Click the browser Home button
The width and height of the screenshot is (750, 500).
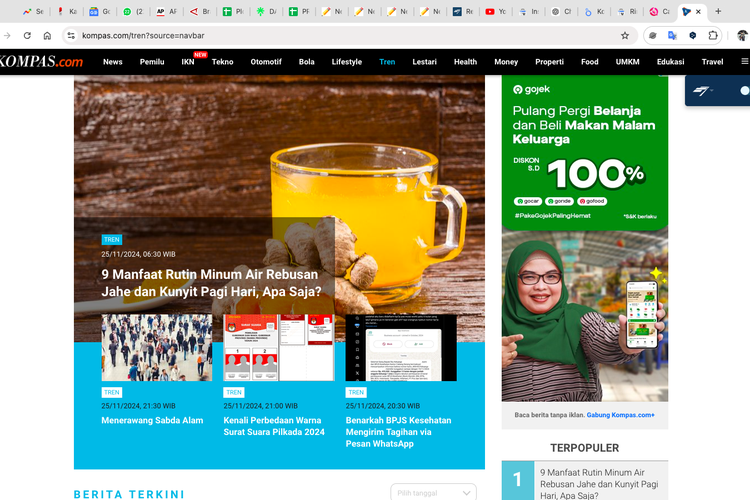coord(47,35)
